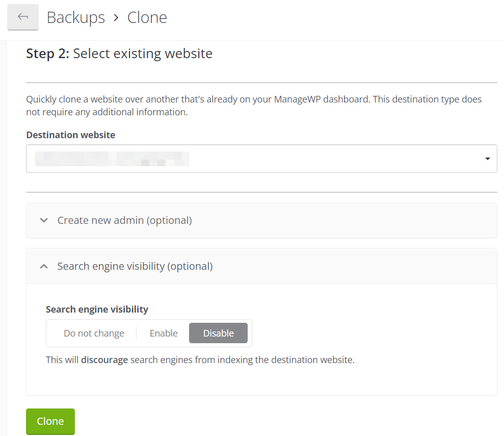This screenshot has width=504, height=436.
Task: Click the Clone breadcrumb title
Action: tap(147, 17)
